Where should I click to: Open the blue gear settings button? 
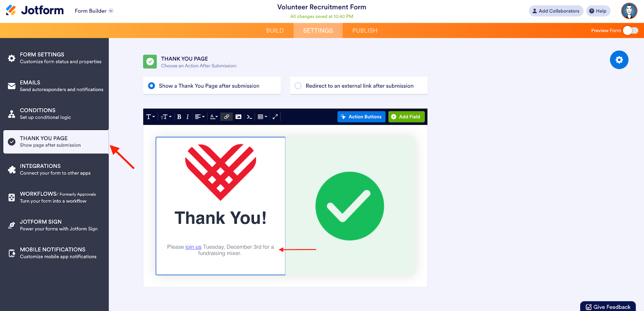(619, 60)
